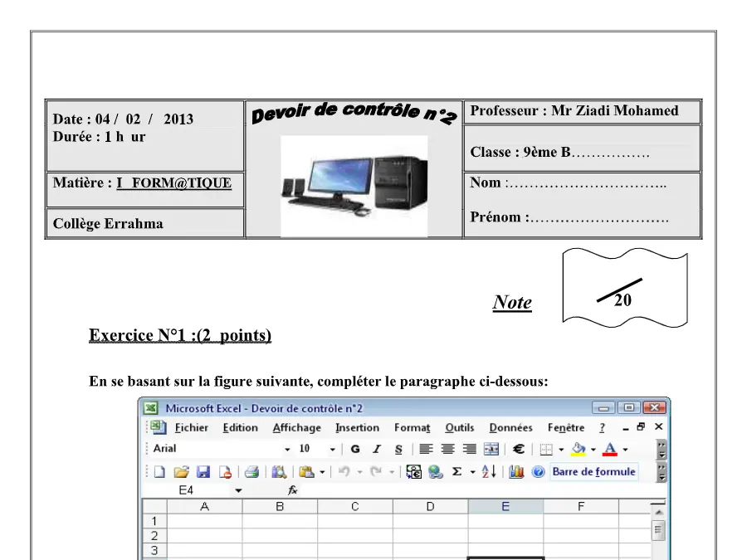Click the Borders icon
This screenshot has width=747, height=560.
pos(546,449)
